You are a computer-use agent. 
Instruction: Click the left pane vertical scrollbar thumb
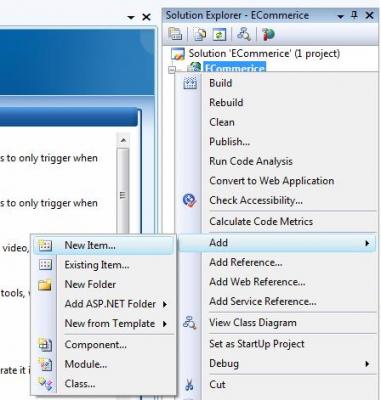[123, 192]
